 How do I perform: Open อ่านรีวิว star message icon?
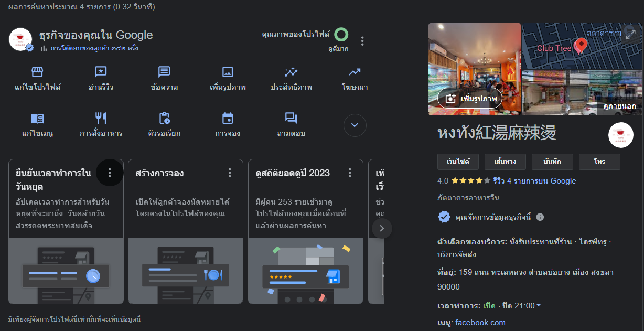tap(101, 72)
